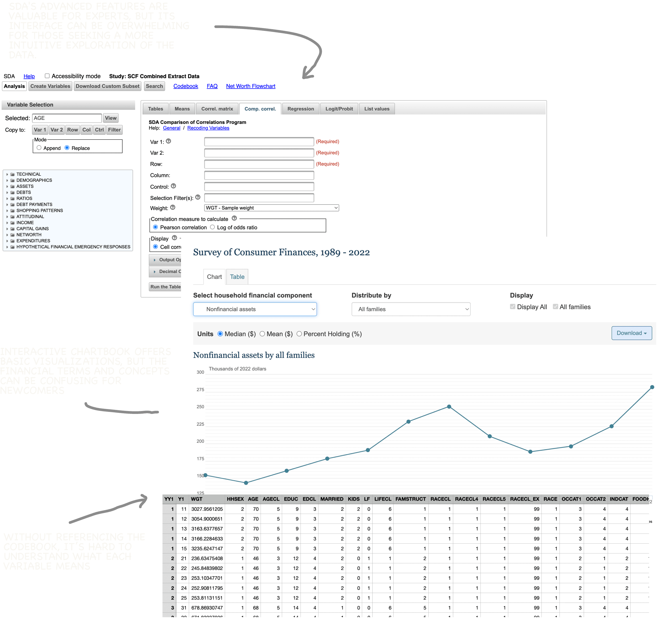Click the Selected variable field containing AGE
Screen dimensions: 672x634
(67, 118)
